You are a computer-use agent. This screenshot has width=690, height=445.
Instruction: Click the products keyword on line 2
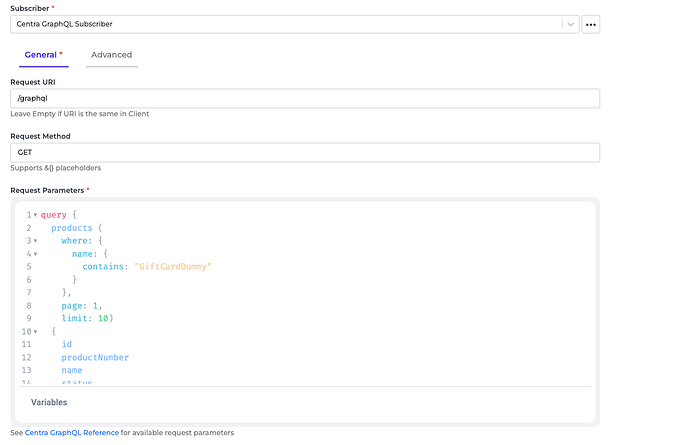pos(72,228)
